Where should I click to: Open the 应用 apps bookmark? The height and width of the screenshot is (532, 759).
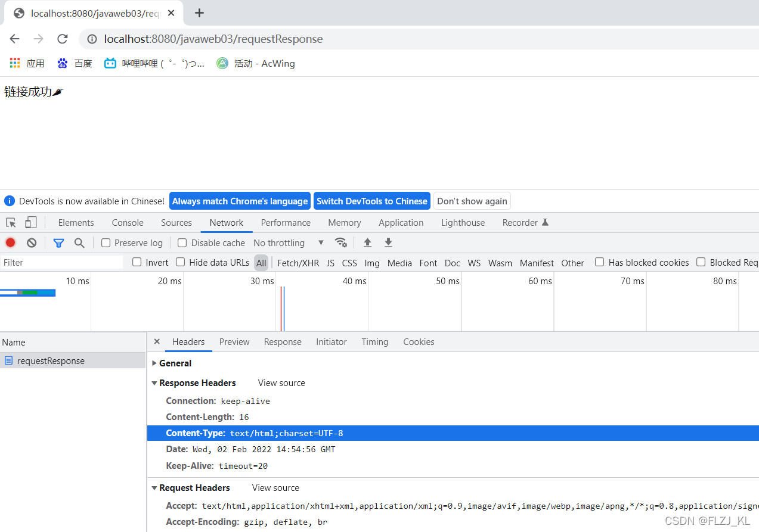[x=27, y=63]
